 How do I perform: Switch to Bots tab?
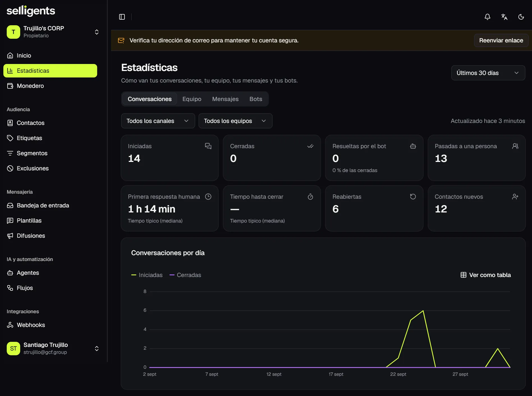(256, 99)
